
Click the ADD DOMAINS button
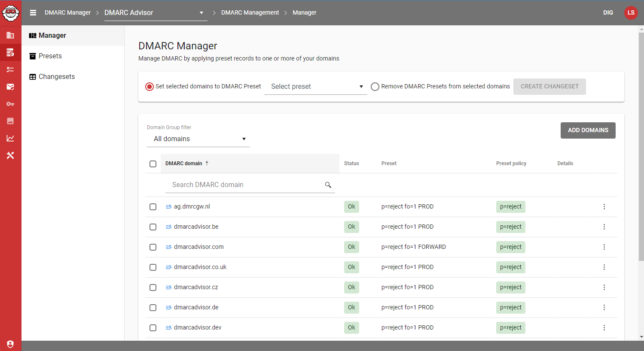point(588,130)
